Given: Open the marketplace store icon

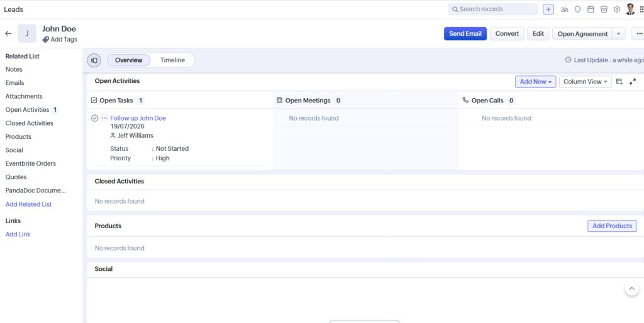Looking at the screenshot, I should 604,9.
